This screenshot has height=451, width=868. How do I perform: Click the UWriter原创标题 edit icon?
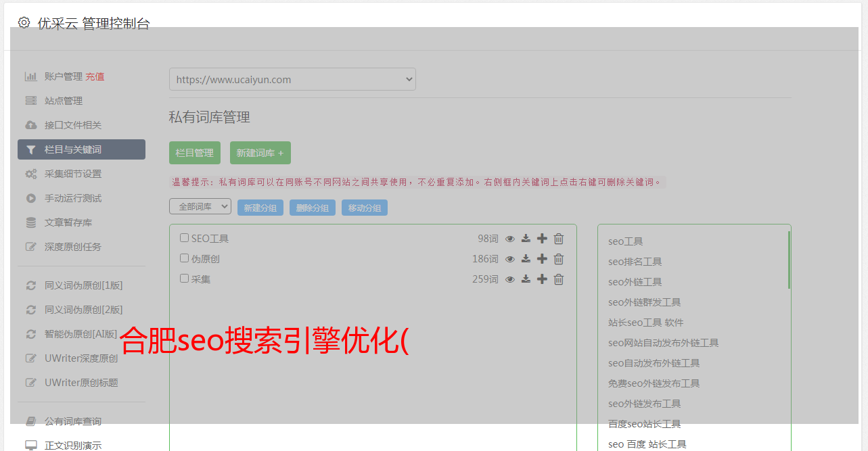(x=31, y=383)
